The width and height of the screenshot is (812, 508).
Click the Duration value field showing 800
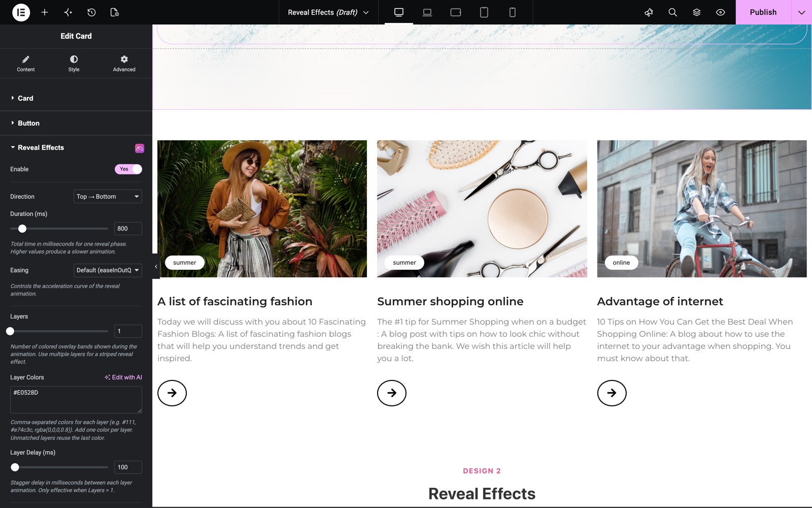128,229
